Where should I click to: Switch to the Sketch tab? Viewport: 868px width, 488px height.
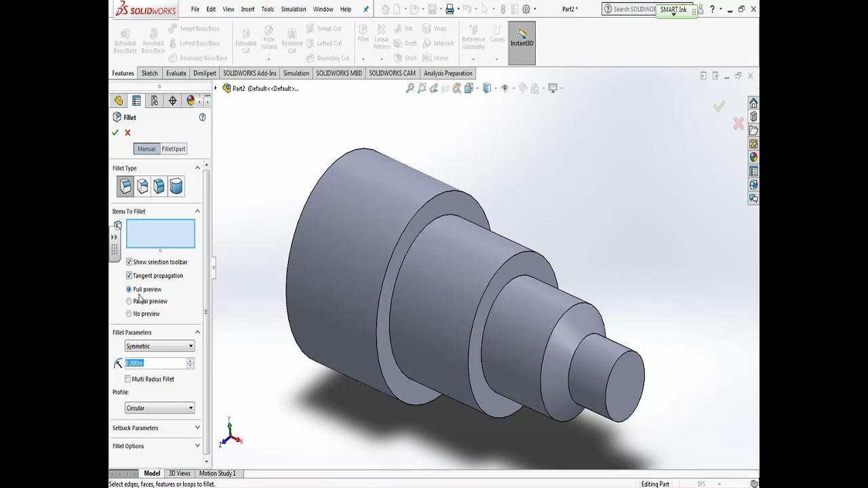[x=150, y=73]
